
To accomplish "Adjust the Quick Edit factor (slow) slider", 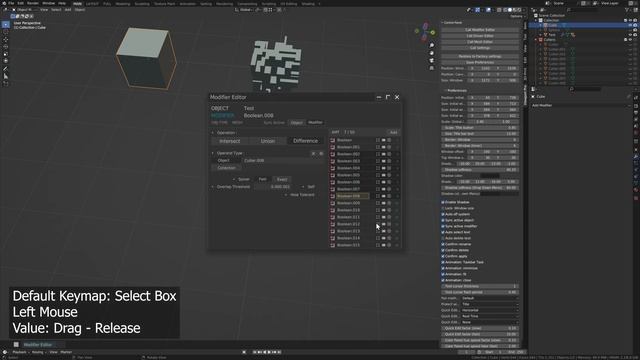I will (480, 328).
